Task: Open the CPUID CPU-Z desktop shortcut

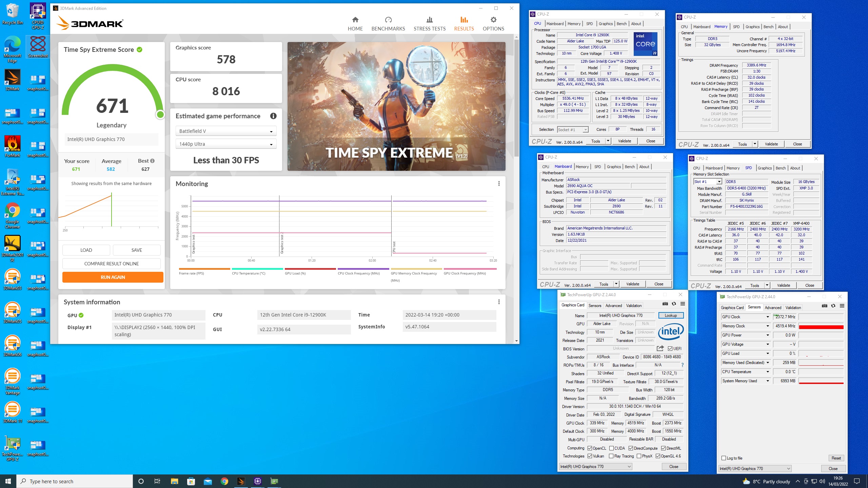Action: point(38,16)
